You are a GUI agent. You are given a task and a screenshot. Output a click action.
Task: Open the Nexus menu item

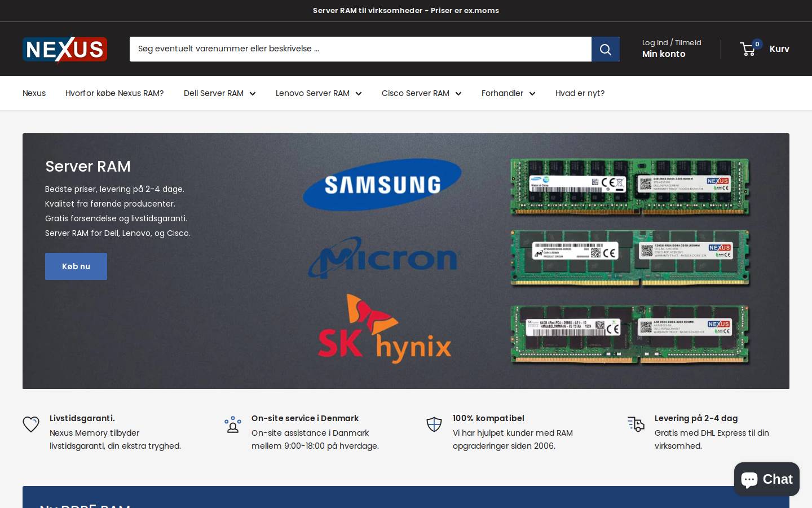[34, 93]
